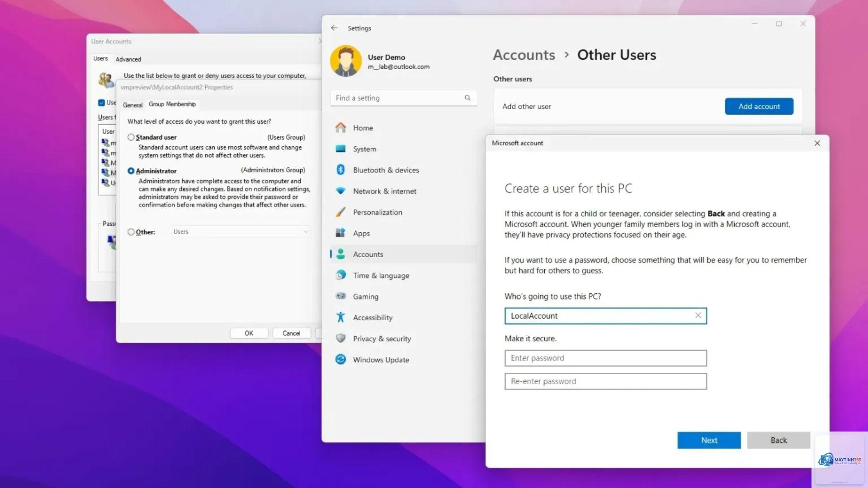Open the Other group Users dropdown
The width and height of the screenshot is (868, 488).
[x=241, y=231]
